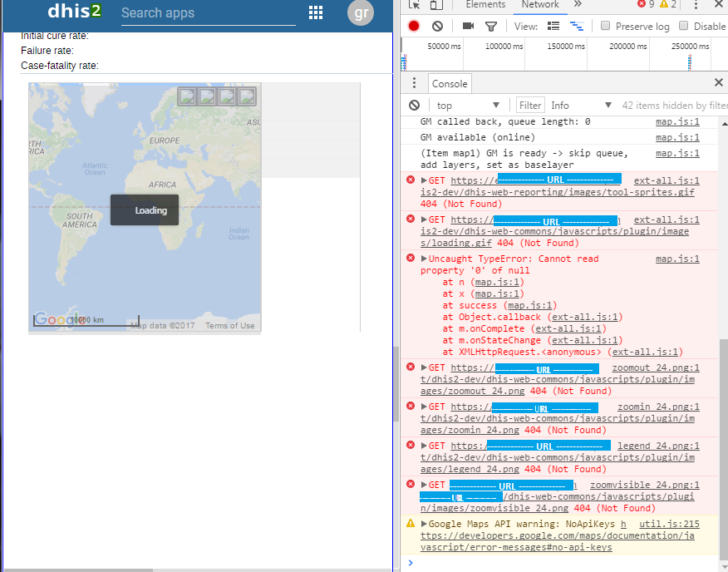Toggle capture screenshots camera icon
This screenshot has height=572, width=728.
(x=468, y=26)
